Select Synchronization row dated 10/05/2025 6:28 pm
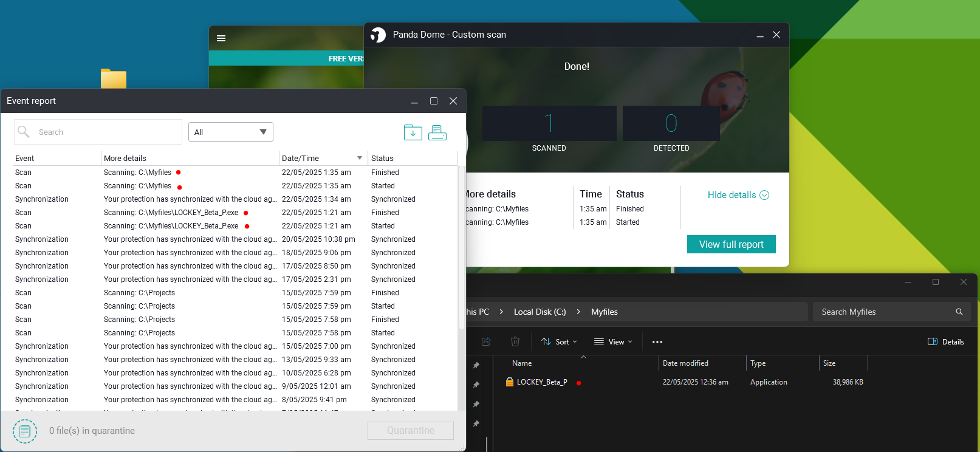The width and height of the screenshot is (980, 452). pyautogui.click(x=235, y=373)
